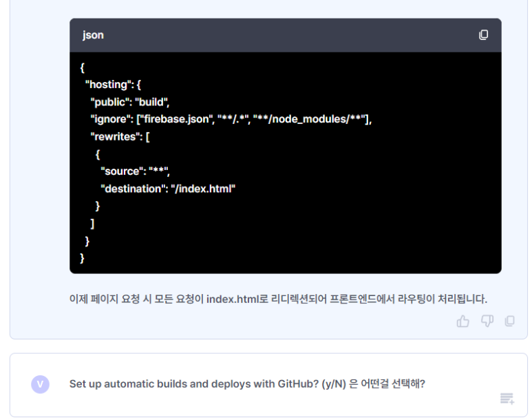This screenshot has height=420, width=532.
Task: Click the json language label
Action: coord(93,35)
